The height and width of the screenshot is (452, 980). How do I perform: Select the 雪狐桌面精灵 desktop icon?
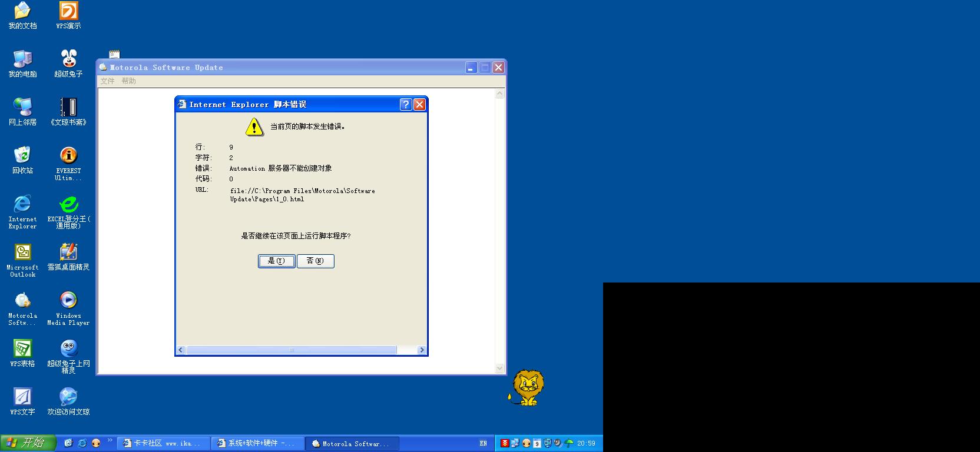[x=68, y=257]
